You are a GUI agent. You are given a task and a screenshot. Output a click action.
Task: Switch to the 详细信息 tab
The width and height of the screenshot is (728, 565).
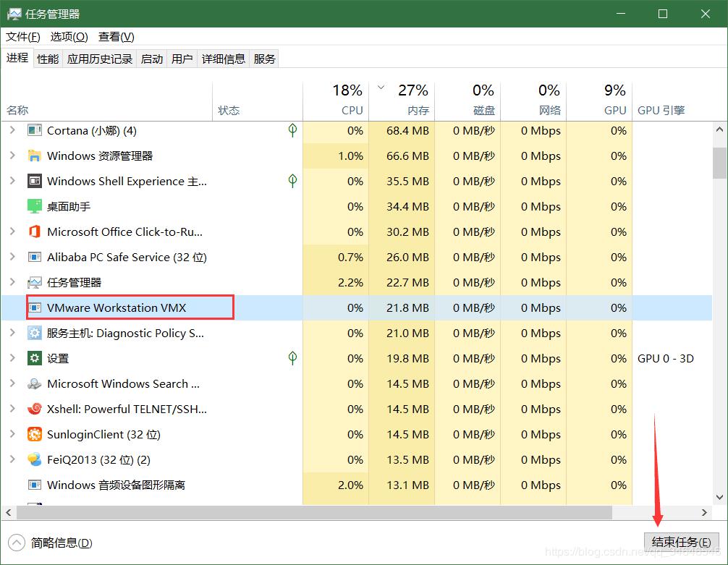click(224, 59)
